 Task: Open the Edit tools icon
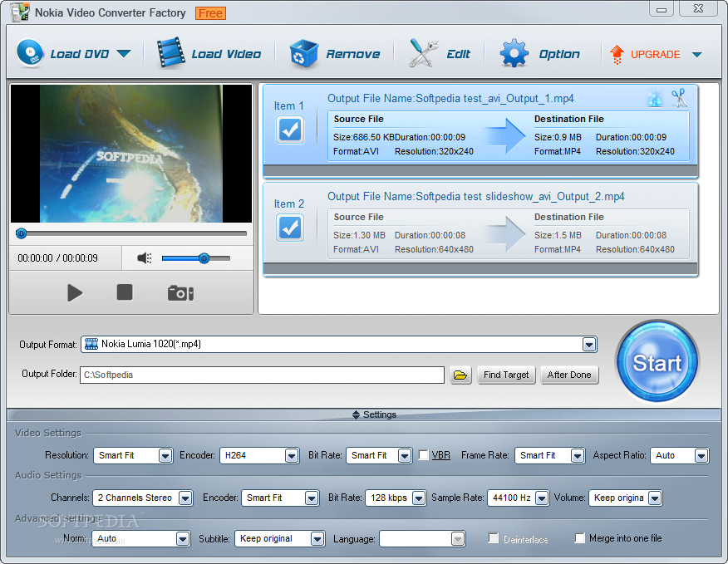pos(423,53)
